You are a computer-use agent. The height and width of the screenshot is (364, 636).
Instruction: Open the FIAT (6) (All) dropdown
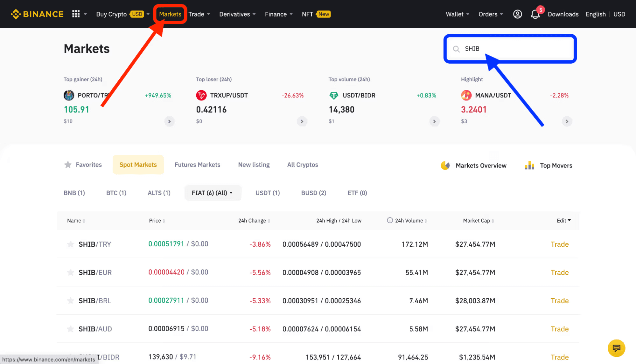coord(213,193)
